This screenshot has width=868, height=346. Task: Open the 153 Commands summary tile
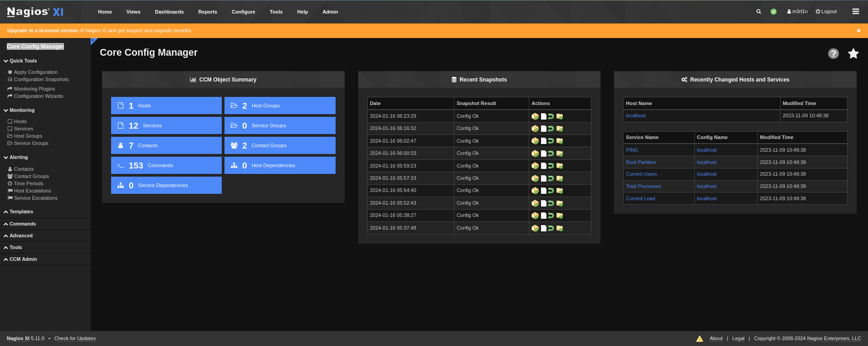click(x=166, y=165)
